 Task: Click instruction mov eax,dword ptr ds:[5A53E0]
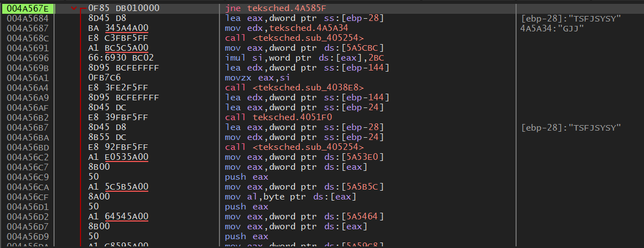(304, 157)
